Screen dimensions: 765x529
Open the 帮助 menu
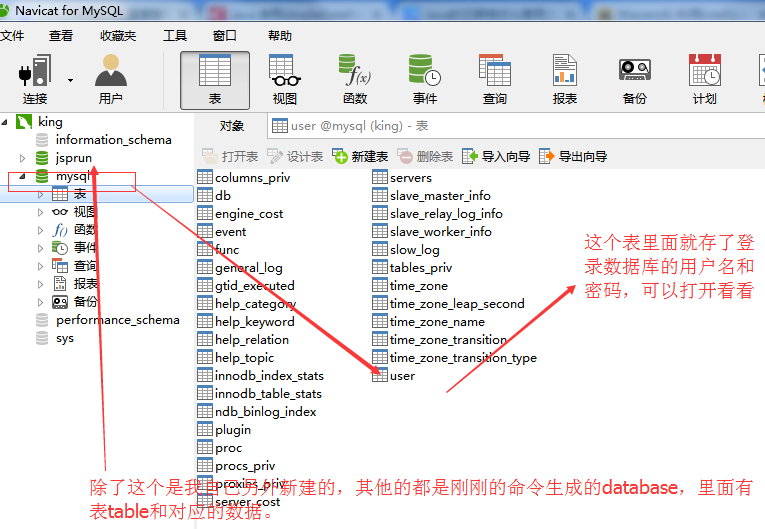[280, 36]
